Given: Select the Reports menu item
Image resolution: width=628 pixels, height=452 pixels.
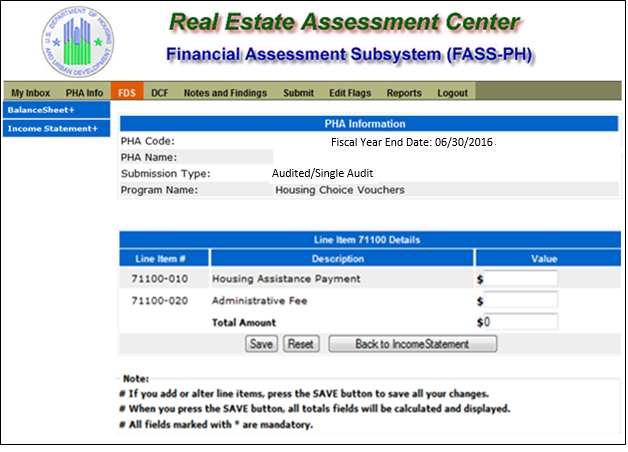Looking at the screenshot, I should click(404, 93).
